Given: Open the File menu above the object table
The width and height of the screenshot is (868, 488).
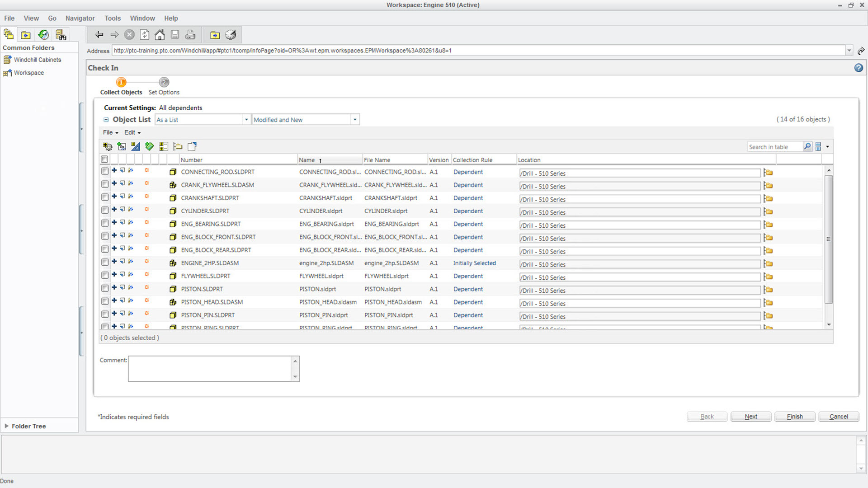Looking at the screenshot, I should coord(109,132).
